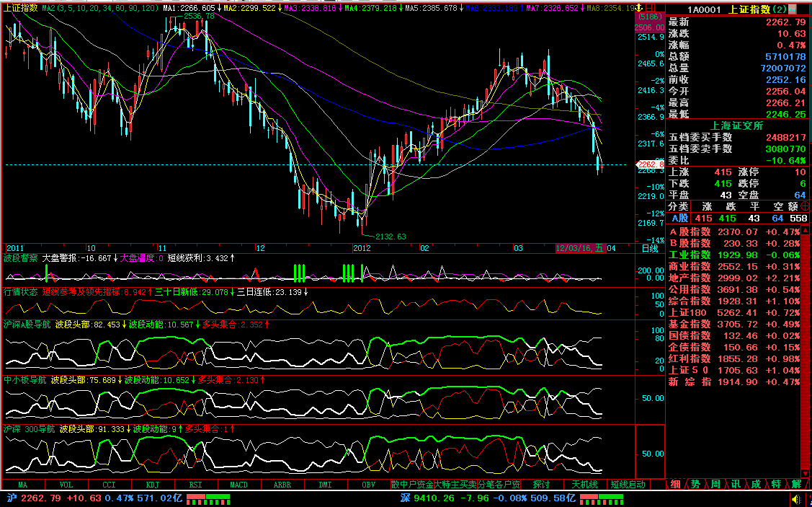812x507 pixels.
Task: Click the 1A0001 stock code header
Action: pyautogui.click(x=705, y=10)
